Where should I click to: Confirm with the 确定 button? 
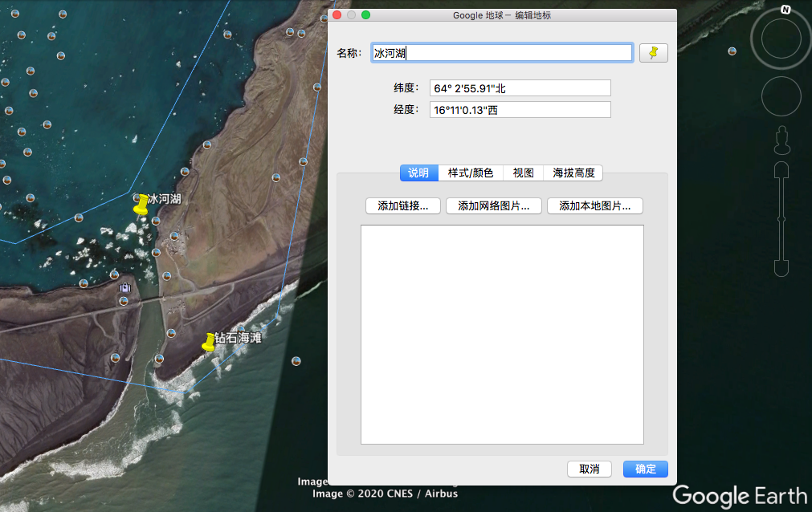[645, 469]
